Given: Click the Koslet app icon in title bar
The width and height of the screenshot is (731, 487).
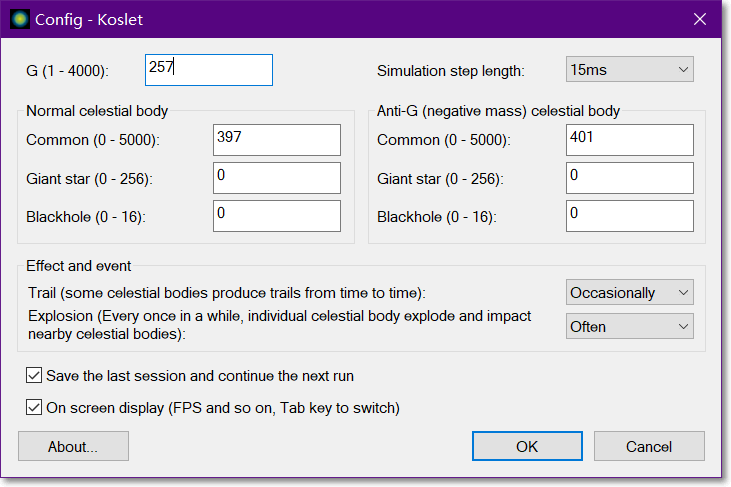Looking at the screenshot, I should coord(20,19).
